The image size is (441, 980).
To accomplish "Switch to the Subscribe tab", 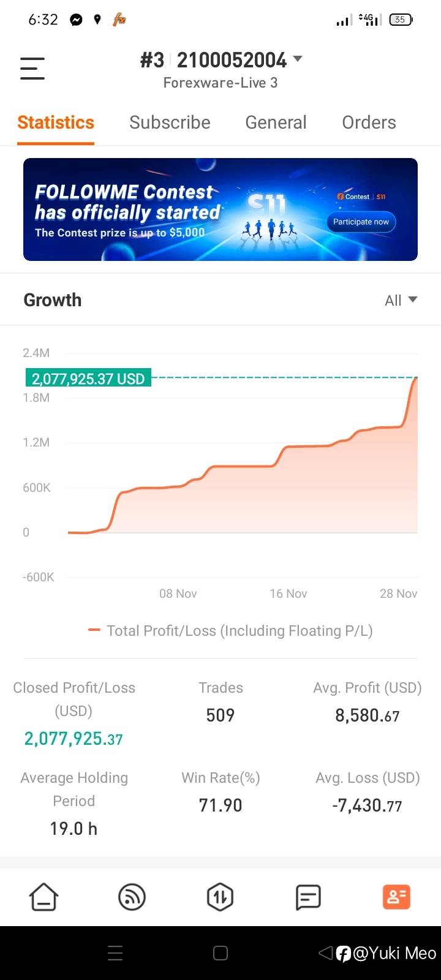I will click(170, 123).
